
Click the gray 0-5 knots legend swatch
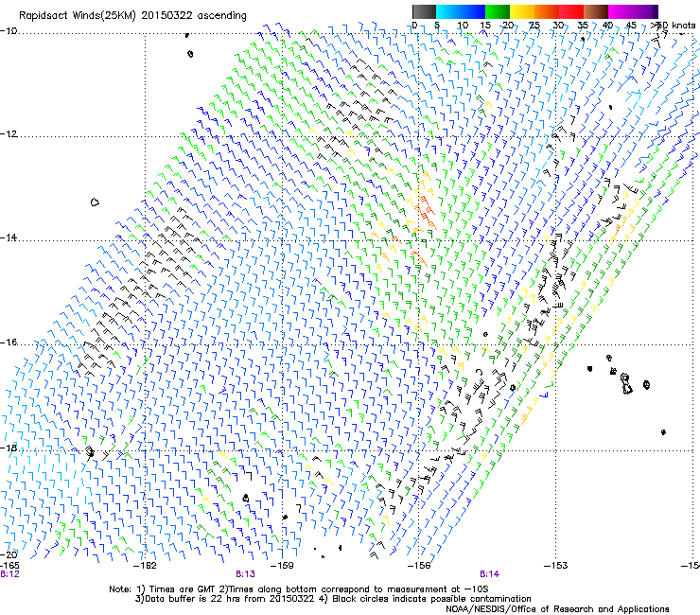[x=424, y=11]
